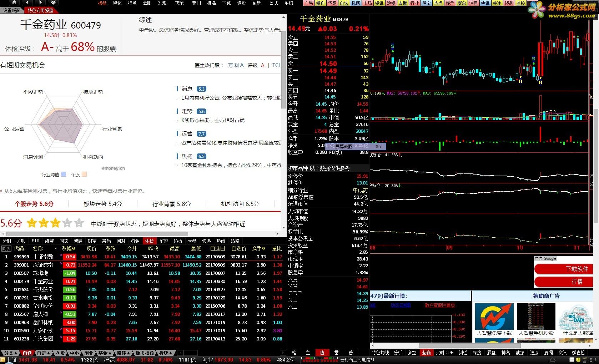This screenshot has width=599, height=364.
Task: Select the 机构动向 6.5分 score tab
Action: pos(240,204)
